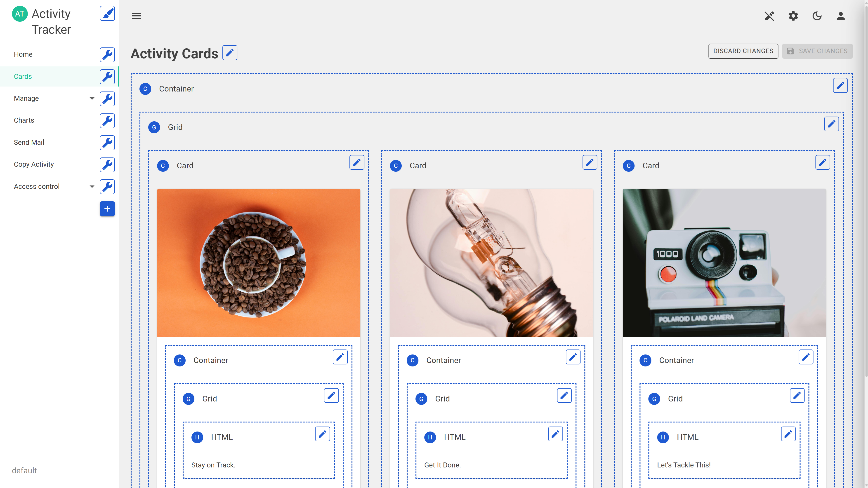This screenshot has width=868, height=488.
Task: Toggle sidebar with hamburger menu
Action: click(x=137, y=16)
